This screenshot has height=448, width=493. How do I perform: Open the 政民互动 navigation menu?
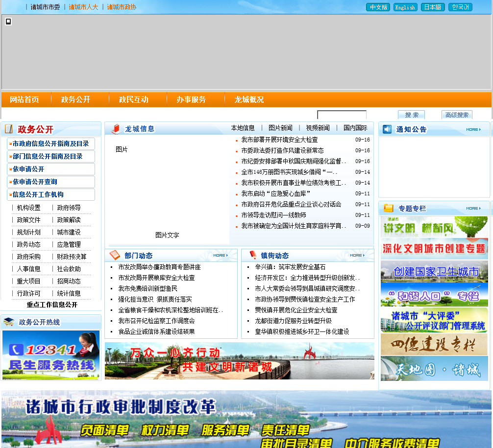[x=133, y=99]
